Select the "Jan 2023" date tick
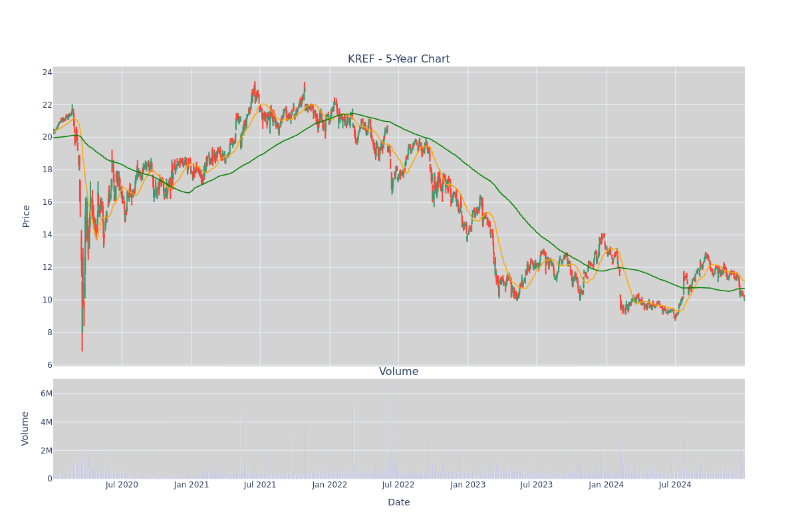This screenshot has height=532, width=798. click(468, 485)
